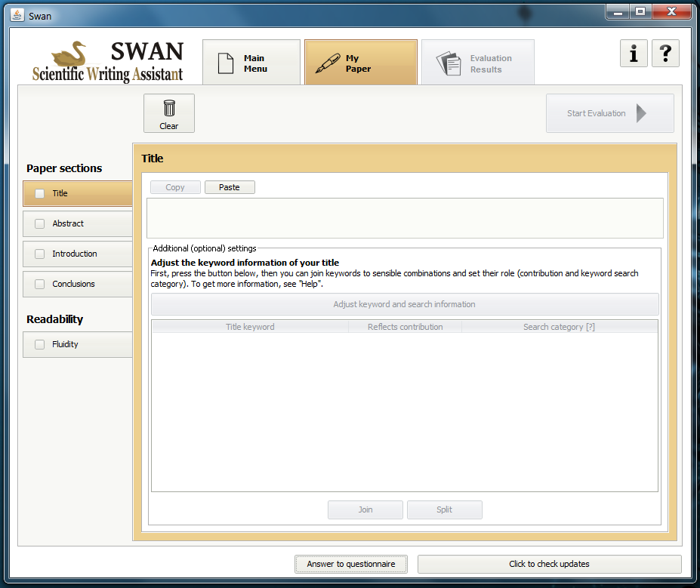Viewport: 700px width, 588px height.
Task: Select the Fluidity readability item
Action: pos(78,344)
